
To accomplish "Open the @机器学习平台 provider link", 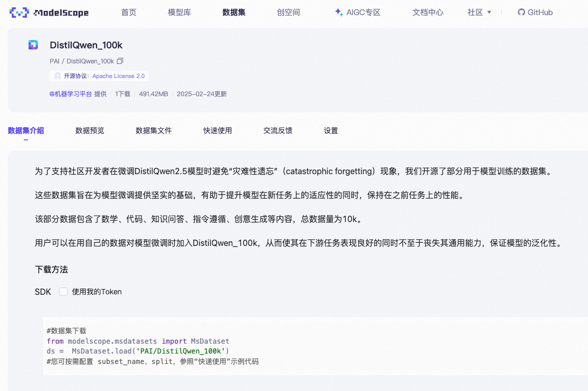I will pyautogui.click(x=71, y=94).
